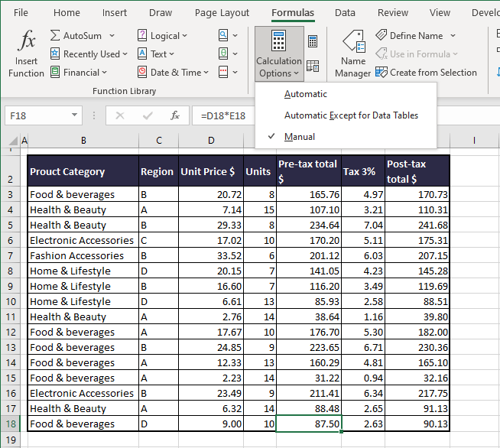This screenshot has width=500, height=448.
Task: Expand the AutoSum dropdown arrow
Action: pos(112,36)
